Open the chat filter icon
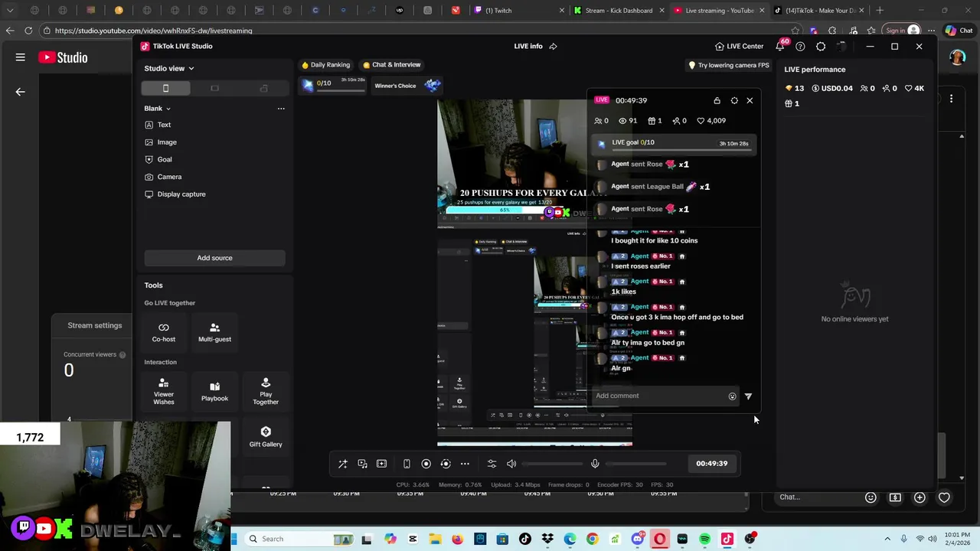Image resolution: width=980 pixels, height=551 pixels. 748,396
